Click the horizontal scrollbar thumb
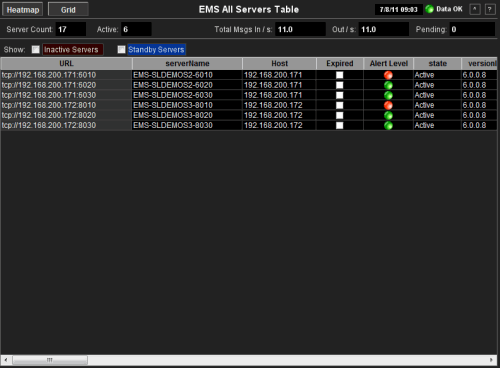 point(50,360)
